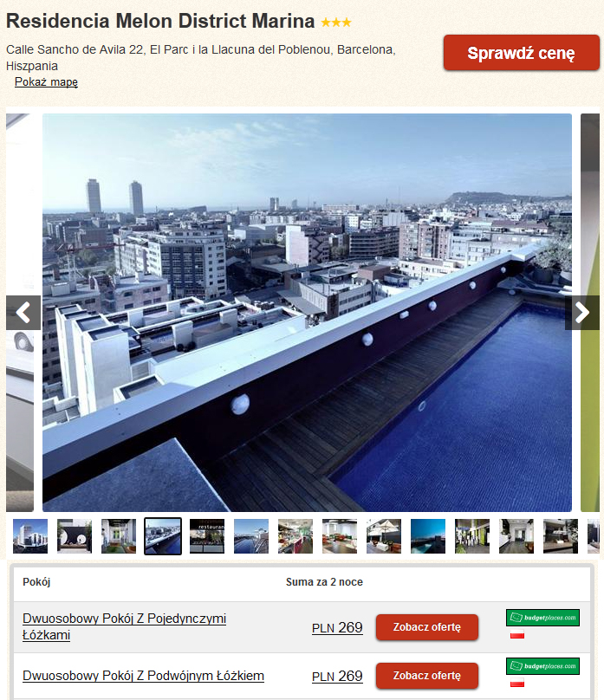Image resolution: width=604 pixels, height=700 pixels.
Task: Click Polish flag icon in second room row
Action: pyautogui.click(x=517, y=683)
